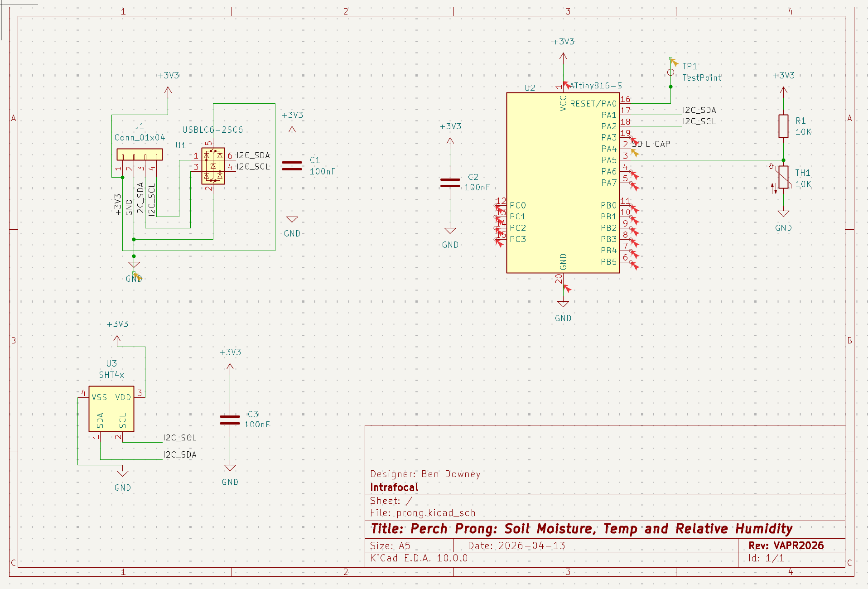This screenshot has height=589, width=868.
Task: Click File: prong.kicad_sch text
Action: (x=423, y=513)
